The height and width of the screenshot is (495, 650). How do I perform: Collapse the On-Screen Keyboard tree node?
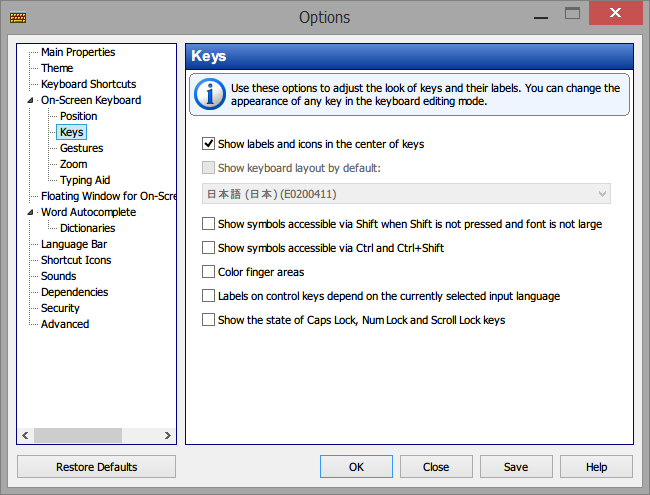(x=30, y=100)
